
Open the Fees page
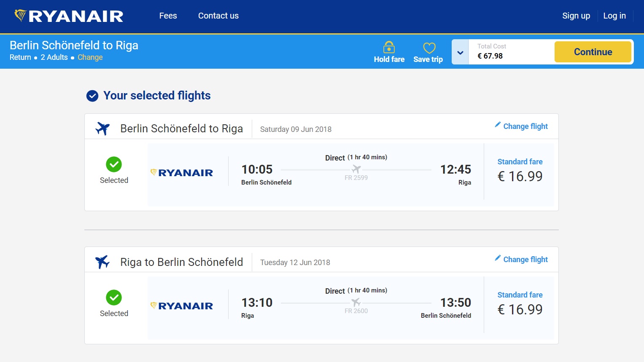coord(168,16)
